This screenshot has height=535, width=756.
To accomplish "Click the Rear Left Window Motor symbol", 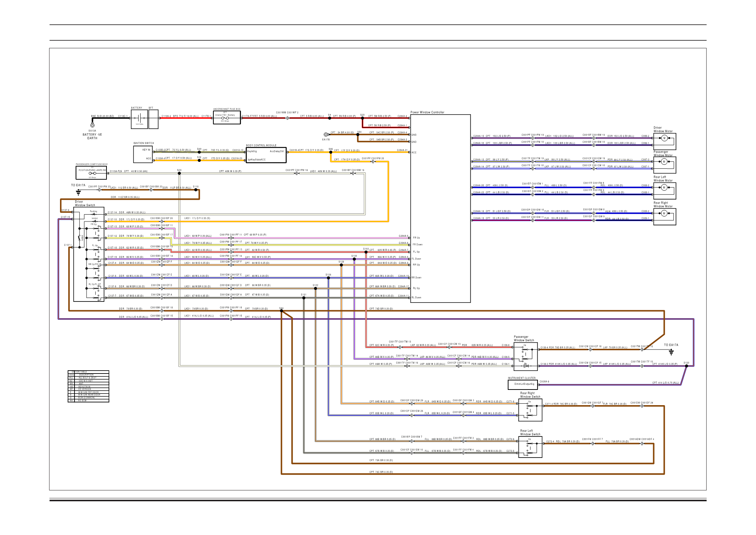I will [664, 188].
